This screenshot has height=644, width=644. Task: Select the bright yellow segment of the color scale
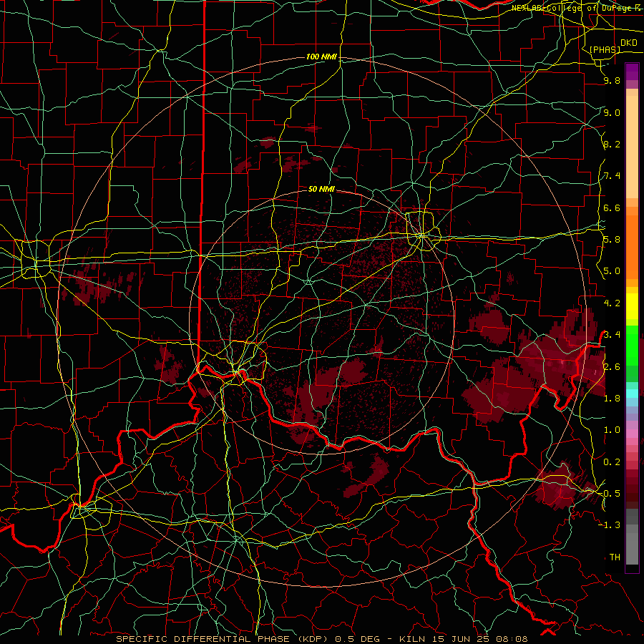pyautogui.click(x=632, y=306)
